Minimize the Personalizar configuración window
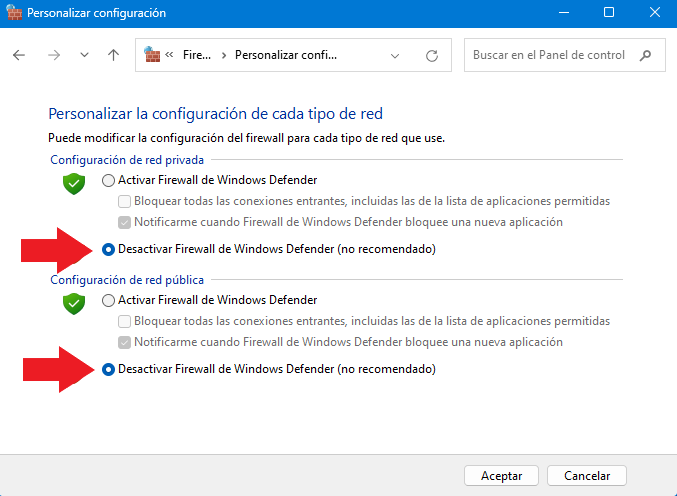 click(564, 13)
